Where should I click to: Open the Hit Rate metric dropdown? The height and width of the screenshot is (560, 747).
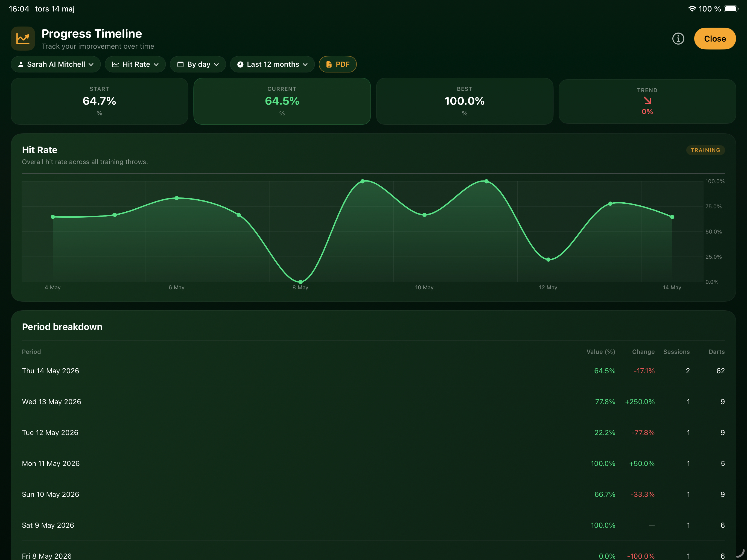pyautogui.click(x=135, y=64)
